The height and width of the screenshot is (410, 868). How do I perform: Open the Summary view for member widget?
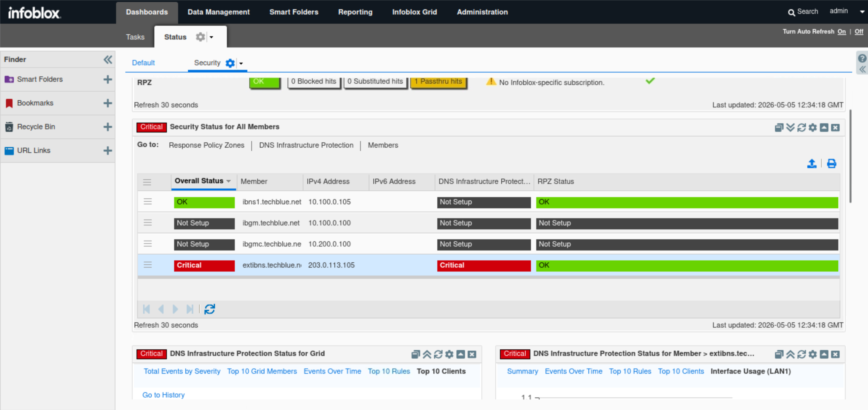click(522, 371)
